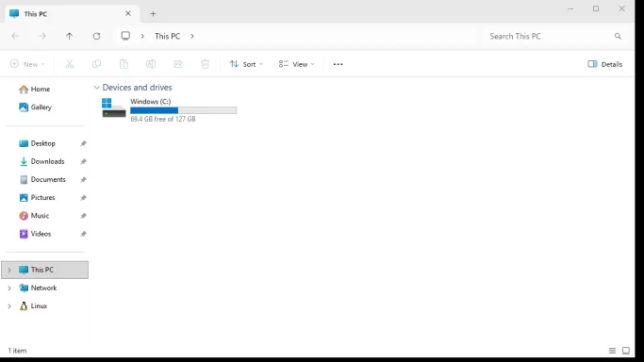Go up one folder level

(69, 36)
